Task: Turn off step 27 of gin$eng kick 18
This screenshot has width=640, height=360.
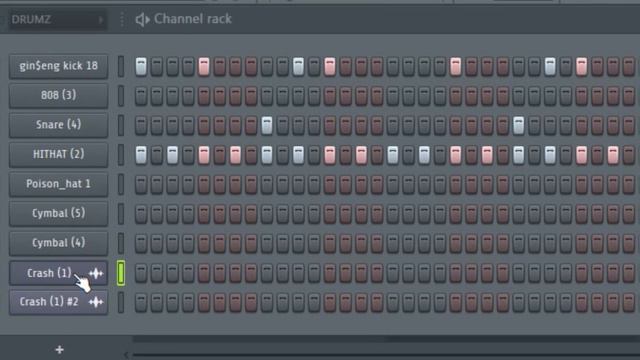Action: coord(550,66)
